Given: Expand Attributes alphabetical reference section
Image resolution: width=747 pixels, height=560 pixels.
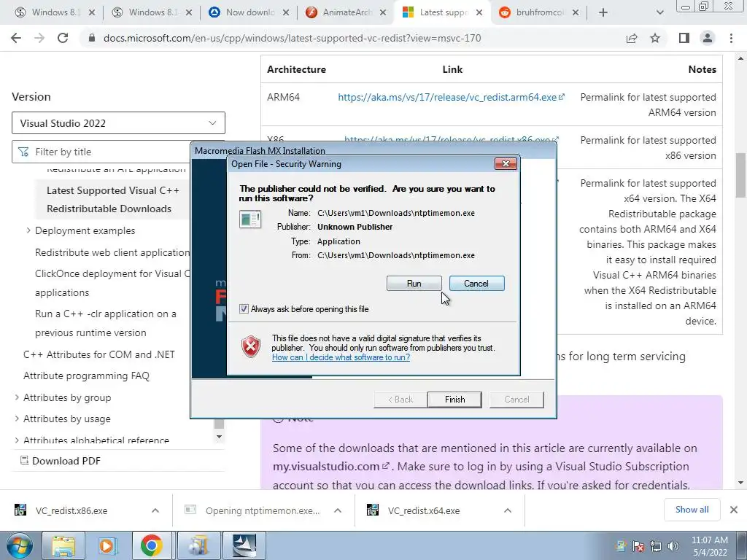Looking at the screenshot, I should 17,440.
